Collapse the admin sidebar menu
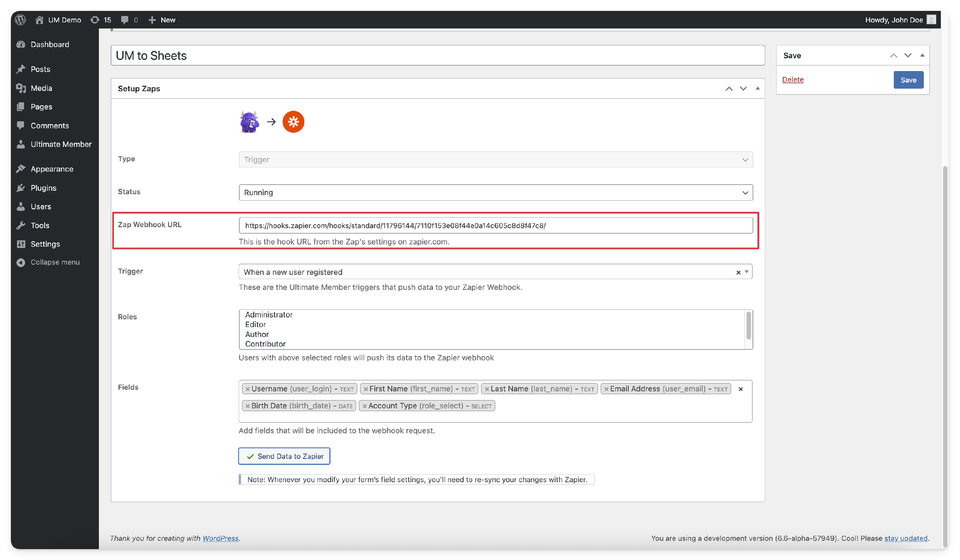The image size is (960, 560). pyautogui.click(x=55, y=262)
